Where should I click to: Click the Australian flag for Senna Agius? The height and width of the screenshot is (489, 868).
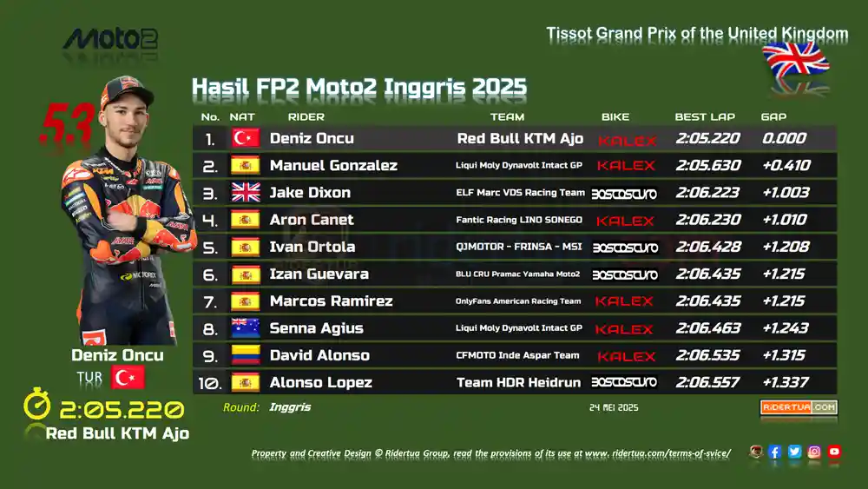tap(246, 328)
